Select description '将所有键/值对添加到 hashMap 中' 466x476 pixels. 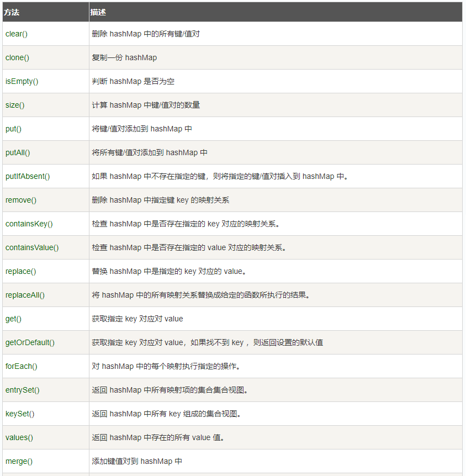pyautogui.click(x=150, y=152)
